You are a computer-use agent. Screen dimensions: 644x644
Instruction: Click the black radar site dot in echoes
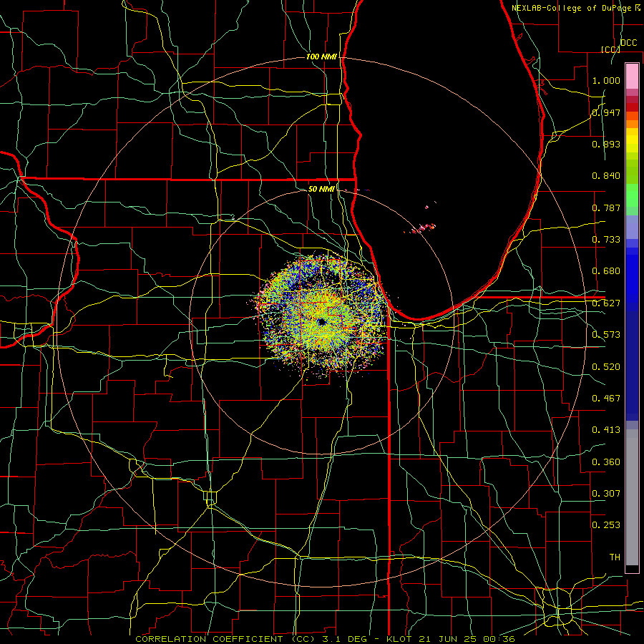click(x=321, y=322)
